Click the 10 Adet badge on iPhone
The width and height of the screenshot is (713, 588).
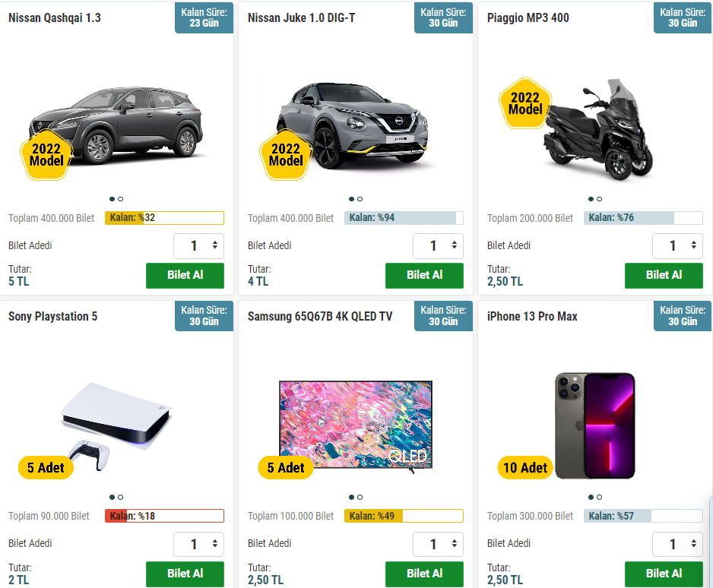click(525, 468)
